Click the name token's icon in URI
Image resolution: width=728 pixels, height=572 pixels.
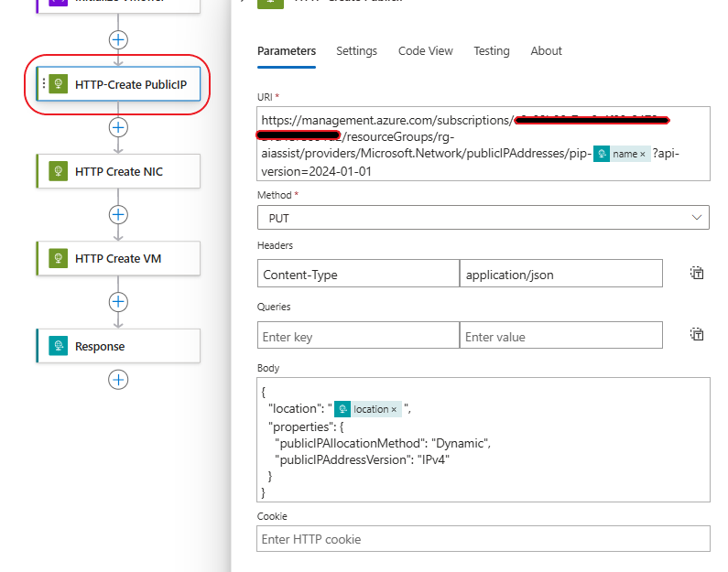coord(602,154)
